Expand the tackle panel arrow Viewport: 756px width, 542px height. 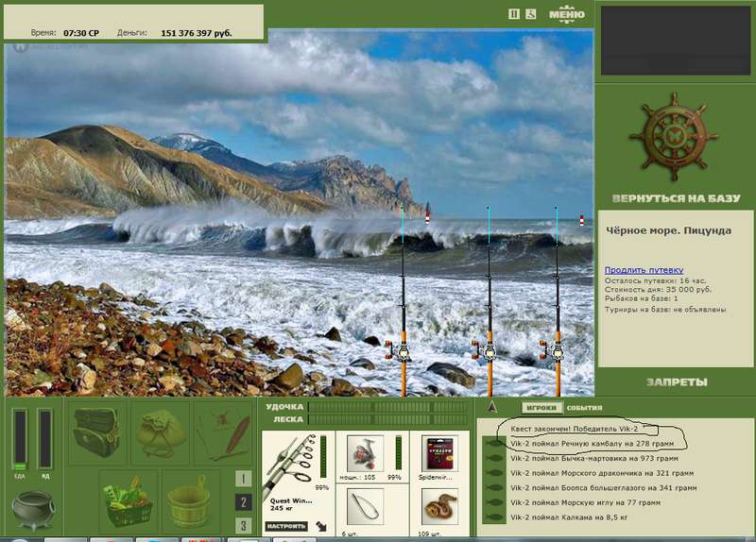point(321,526)
